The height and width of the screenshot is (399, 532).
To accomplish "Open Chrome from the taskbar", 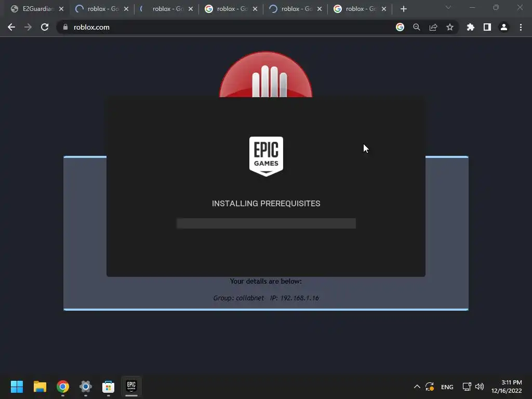I will pyautogui.click(x=63, y=387).
